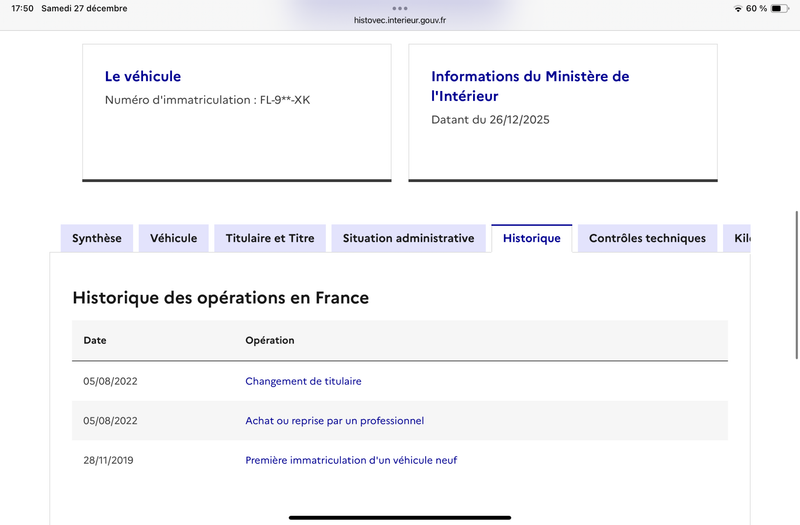Tap the home indicator bar at bottom
This screenshot has width=800, height=525.
coord(400,517)
